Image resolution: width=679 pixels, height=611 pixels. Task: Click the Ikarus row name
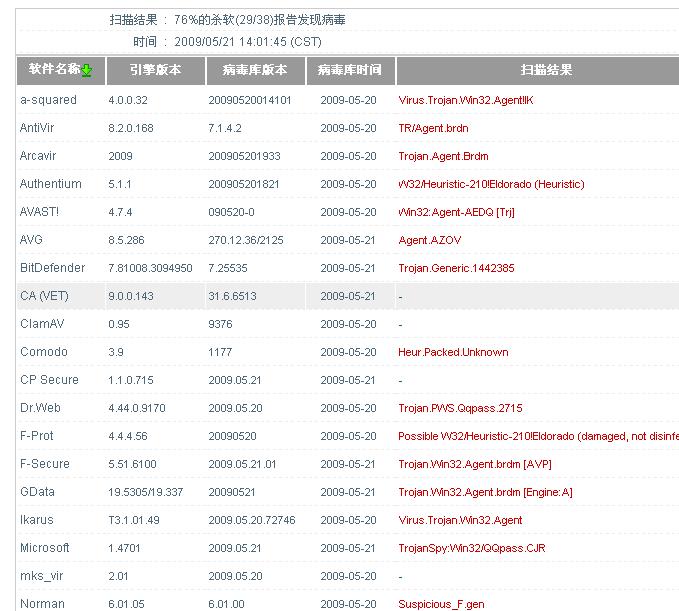click(37, 520)
